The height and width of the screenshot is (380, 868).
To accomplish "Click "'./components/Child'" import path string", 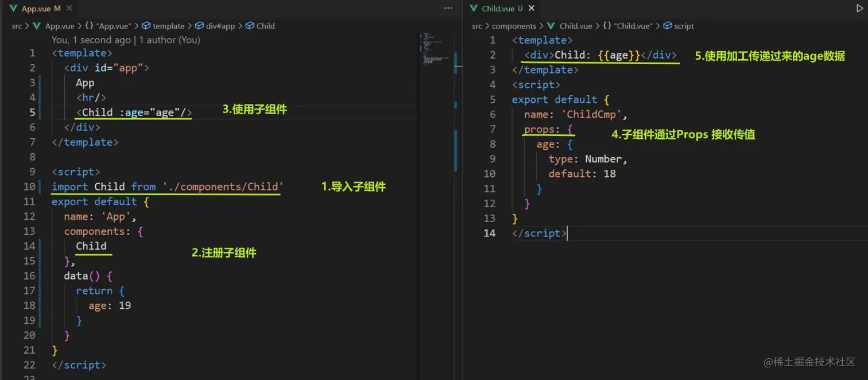I will 223,187.
